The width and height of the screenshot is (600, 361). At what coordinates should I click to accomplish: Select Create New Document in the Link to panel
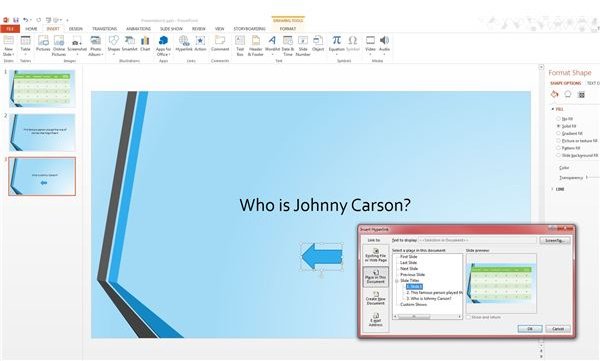tap(375, 298)
